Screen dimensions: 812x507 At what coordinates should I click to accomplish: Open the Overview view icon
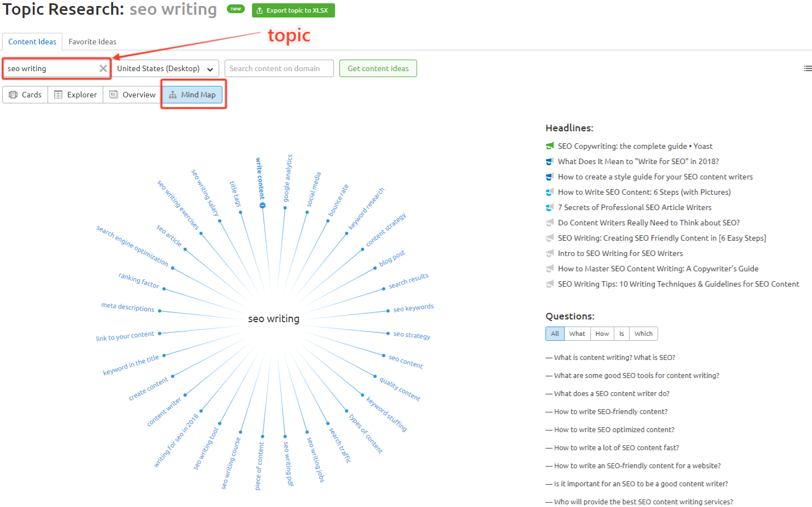113,94
